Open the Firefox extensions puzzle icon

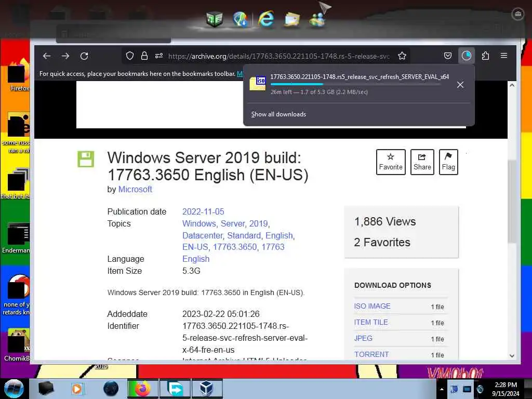tap(486, 56)
